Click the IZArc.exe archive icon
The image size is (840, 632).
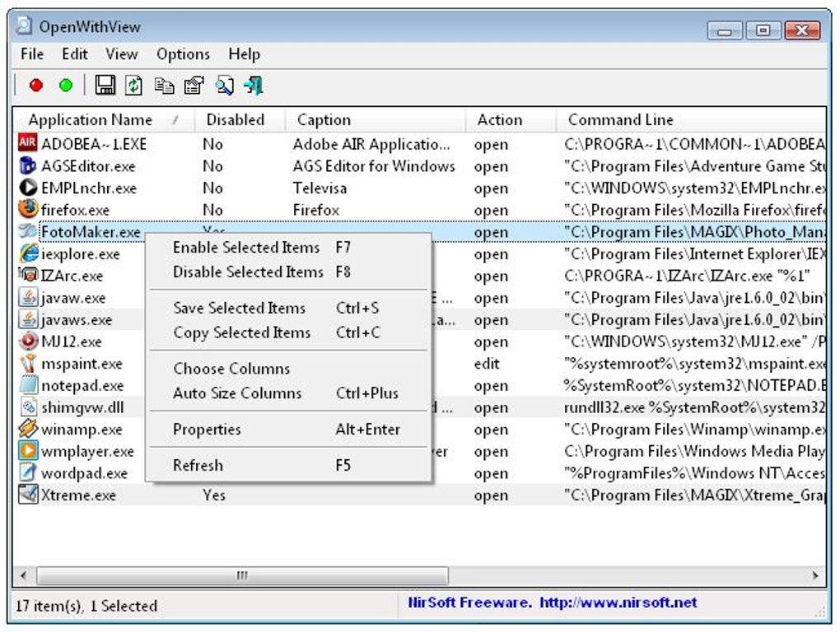click(x=28, y=275)
